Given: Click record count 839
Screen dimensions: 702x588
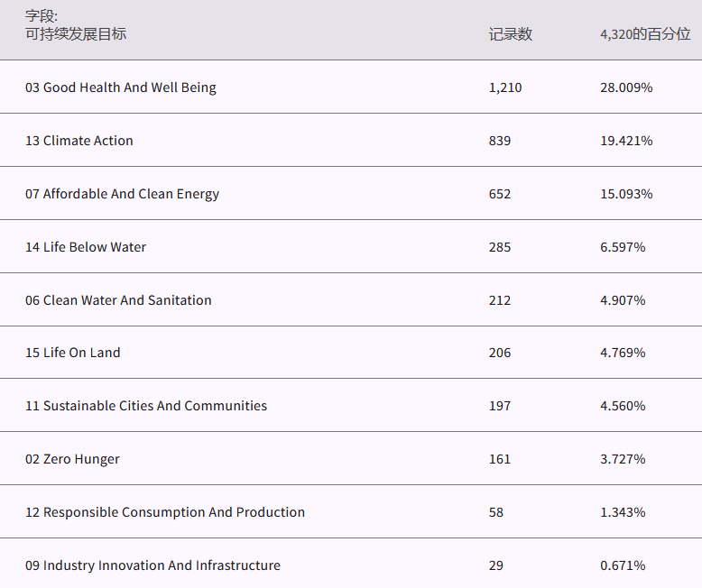Looking at the screenshot, I should coord(500,141).
